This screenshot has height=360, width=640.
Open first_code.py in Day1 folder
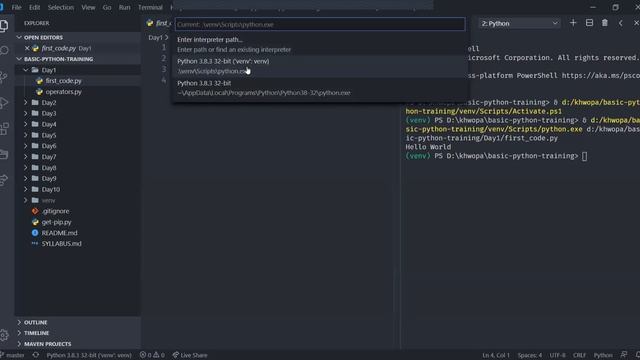coord(63,81)
